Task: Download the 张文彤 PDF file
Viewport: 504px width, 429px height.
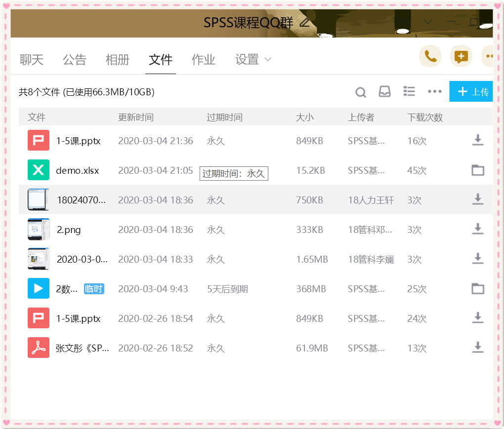Action: [x=478, y=348]
